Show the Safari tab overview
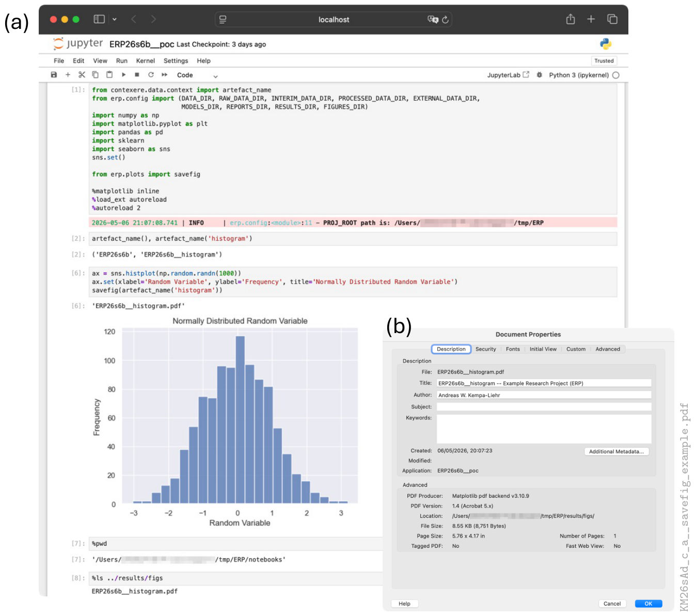This screenshot has width=695, height=616. pos(612,19)
